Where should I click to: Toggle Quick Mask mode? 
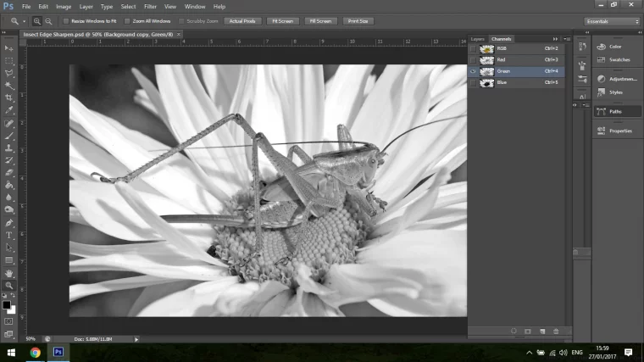pos(8,321)
